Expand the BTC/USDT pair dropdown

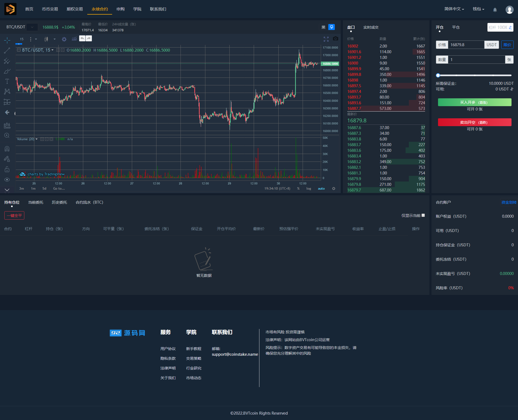click(32, 27)
